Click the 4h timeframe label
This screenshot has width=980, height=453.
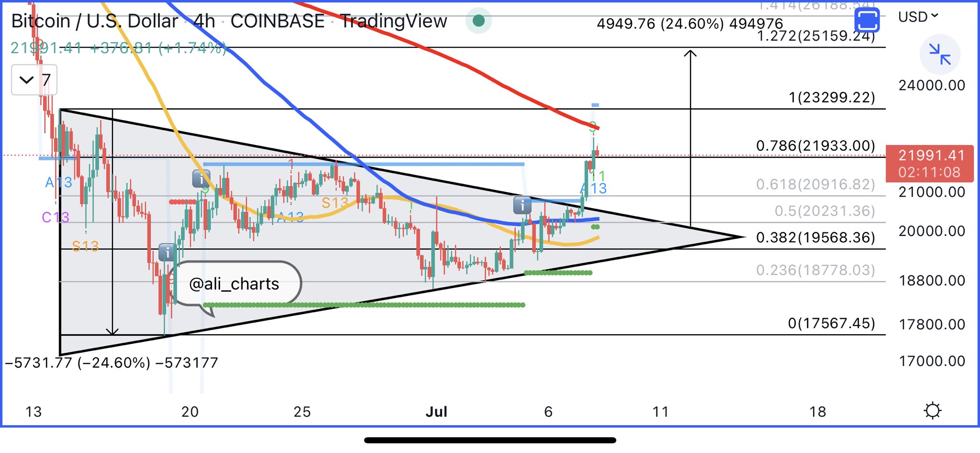[x=204, y=21]
